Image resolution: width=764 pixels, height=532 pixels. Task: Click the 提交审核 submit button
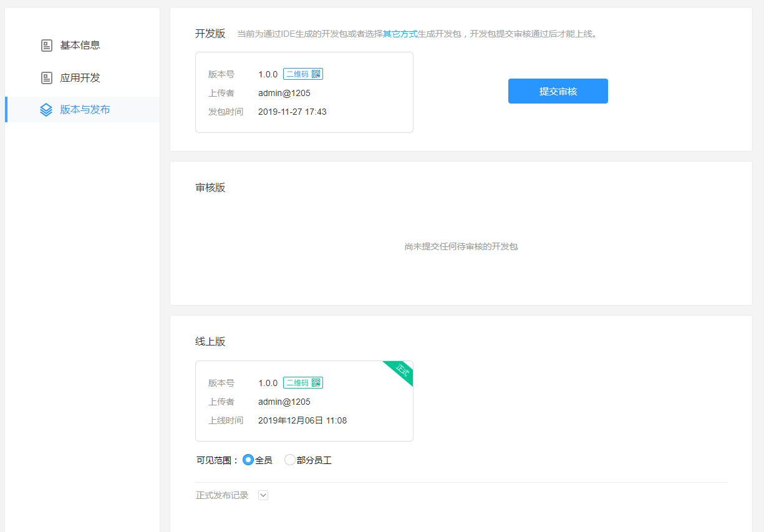coord(558,90)
